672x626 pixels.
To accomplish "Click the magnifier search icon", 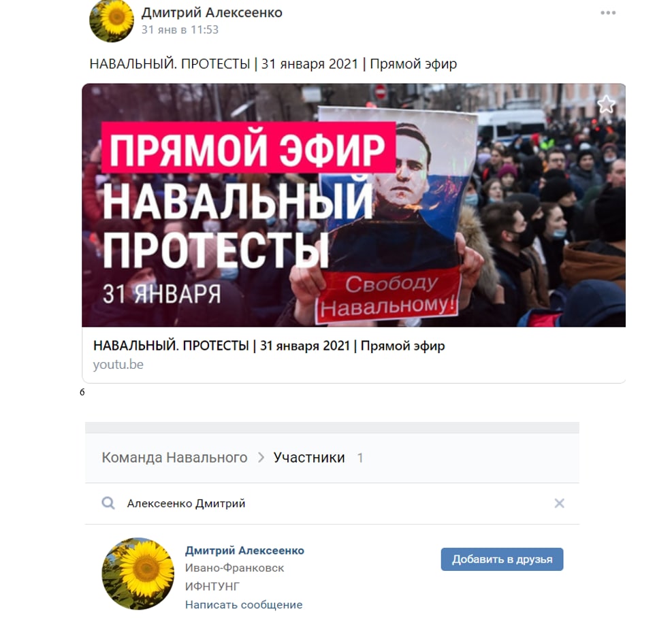I will pos(108,503).
